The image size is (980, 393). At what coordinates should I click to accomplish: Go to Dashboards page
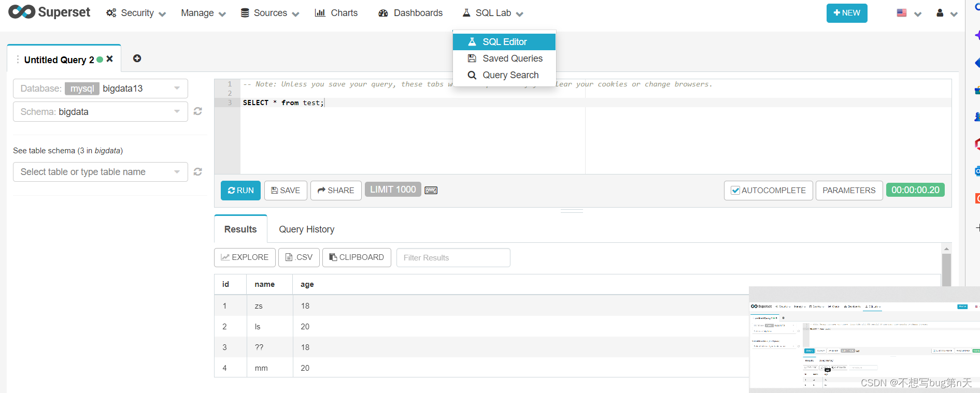pyautogui.click(x=410, y=13)
